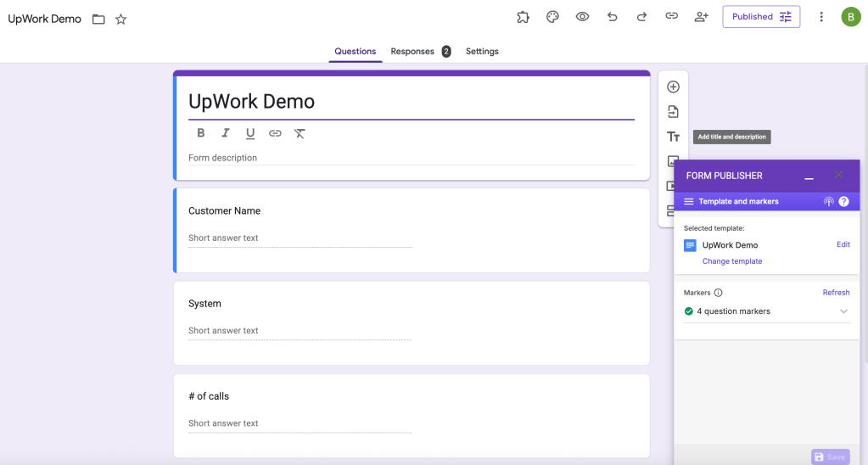This screenshot has width=868, height=465.
Task: Click the redo arrow icon
Action: point(641,17)
